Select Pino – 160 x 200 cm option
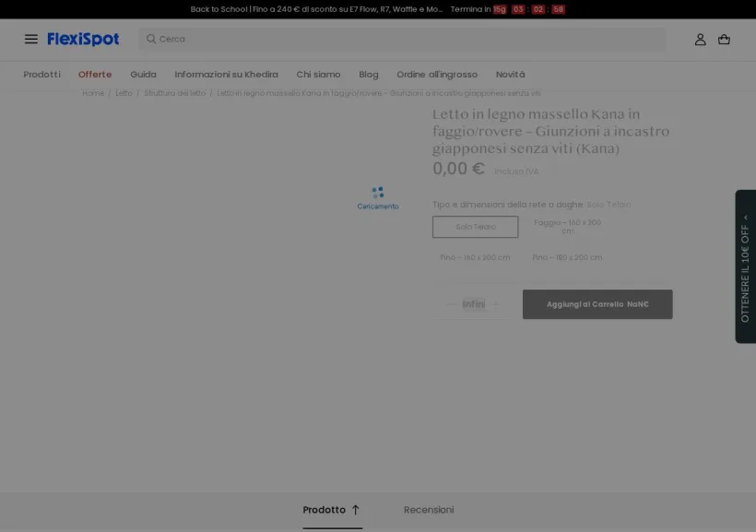Screen dimensions: 756x532 coord(475,257)
